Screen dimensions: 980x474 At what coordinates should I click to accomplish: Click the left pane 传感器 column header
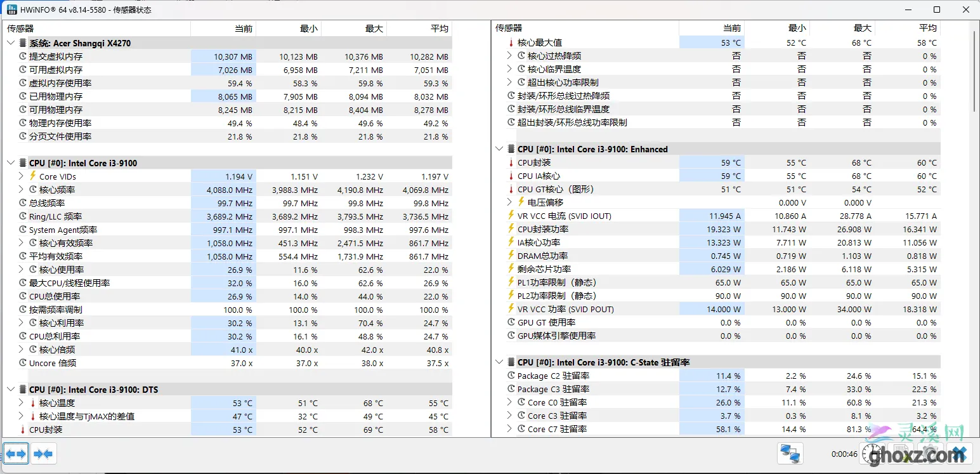(95, 29)
